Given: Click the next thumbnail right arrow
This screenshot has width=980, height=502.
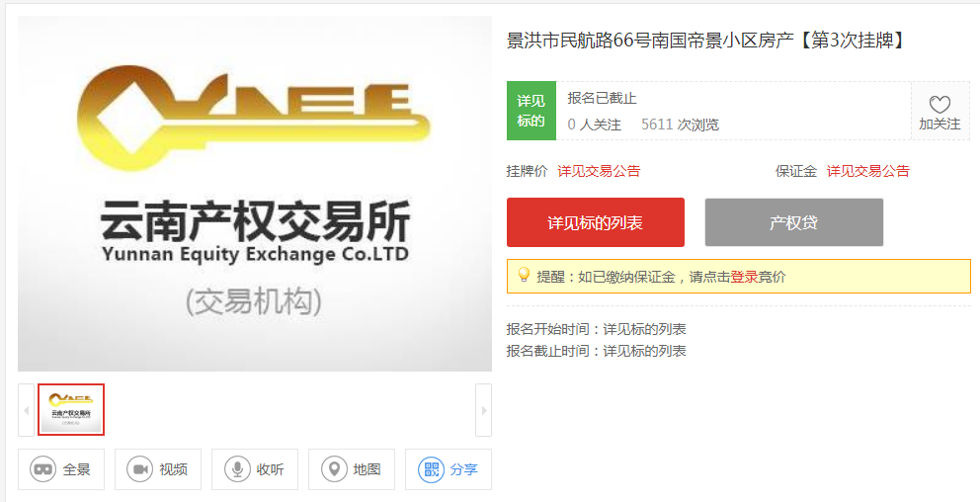Looking at the screenshot, I should 484,410.
